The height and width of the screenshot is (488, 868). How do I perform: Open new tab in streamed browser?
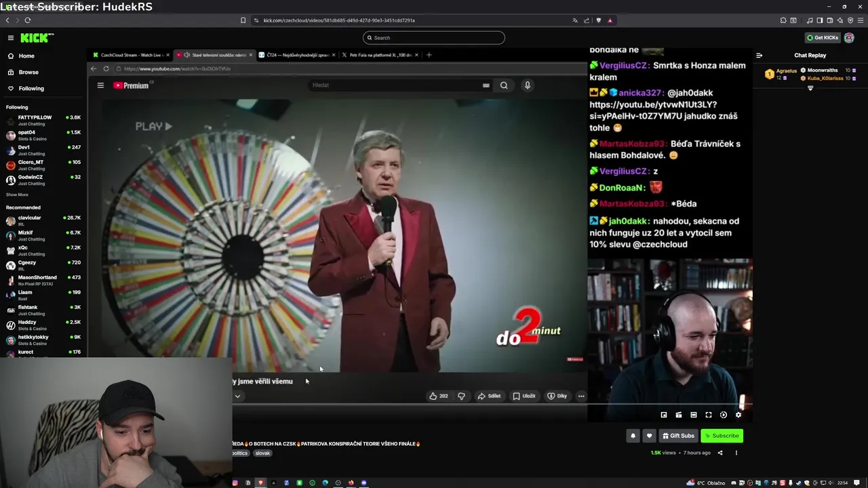point(429,55)
